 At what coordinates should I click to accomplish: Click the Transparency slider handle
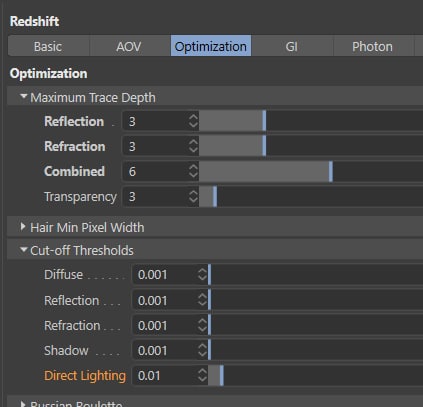click(x=215, y=196)
